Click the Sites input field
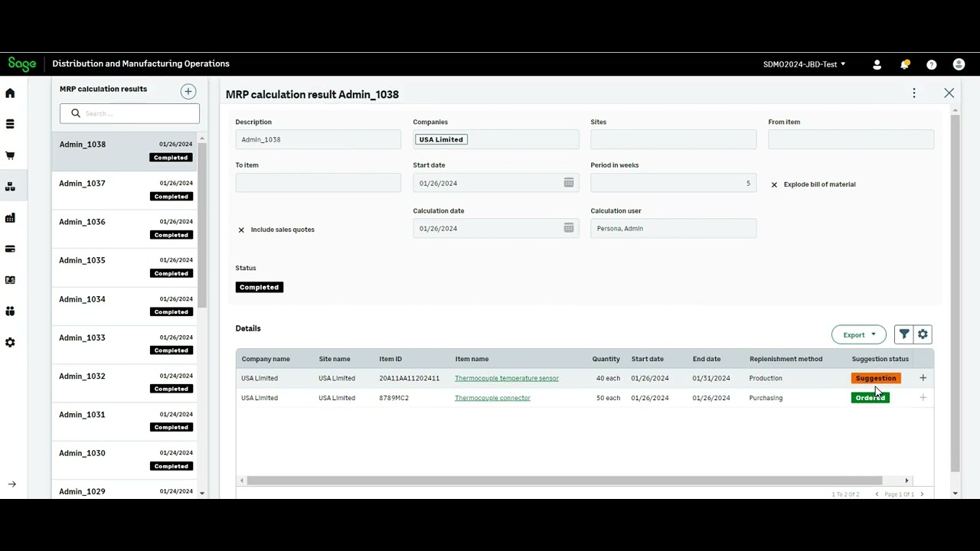Viewport: 980px width, 551px height. [673, 139]
